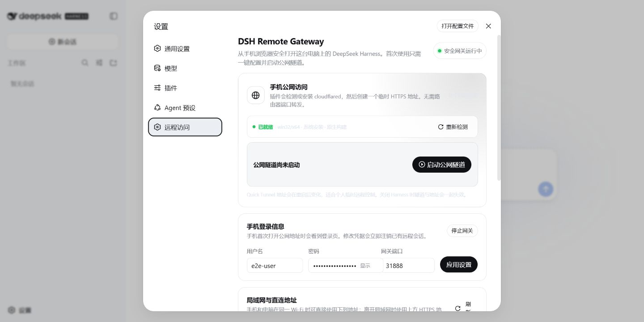The height and width of the screenshot is (322, 644).
Task: Click the 公网隧道尚未启动 status text
Action: (276, 165)
